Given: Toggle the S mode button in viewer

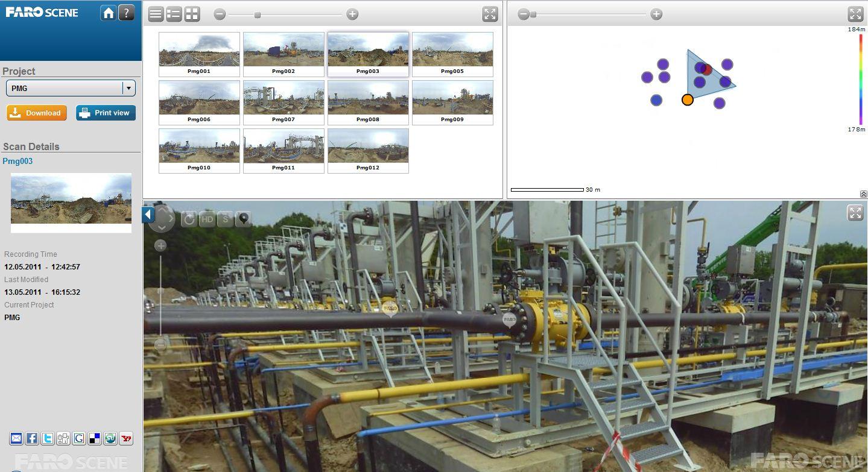Looking at the screenshot, I should point(225,219).
